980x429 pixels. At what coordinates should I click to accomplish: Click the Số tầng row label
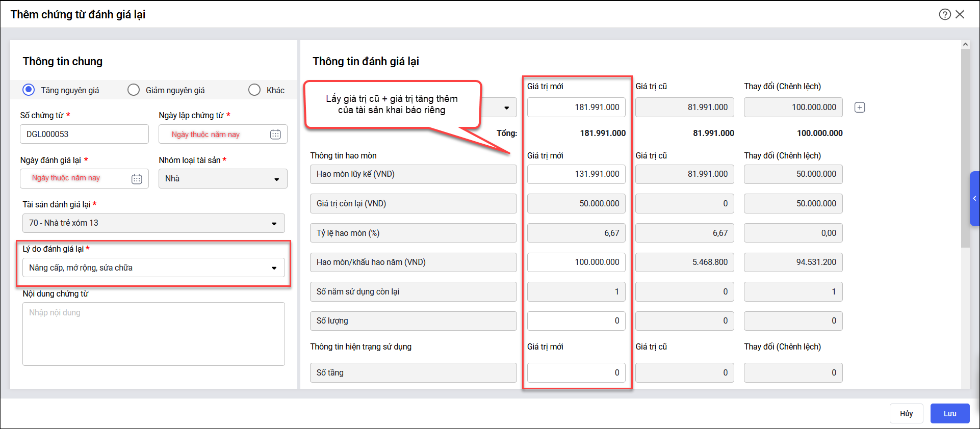pos(414,372)
